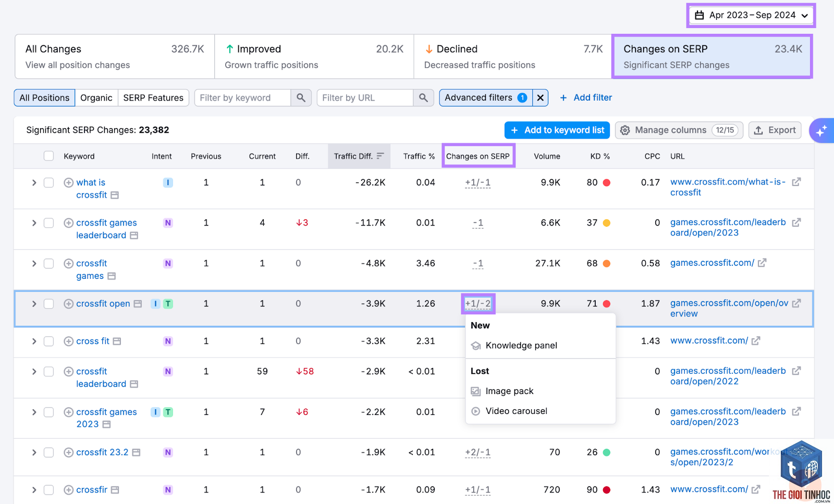
Task: Click the keyword filter search icon
Action: tap(301, 97)
